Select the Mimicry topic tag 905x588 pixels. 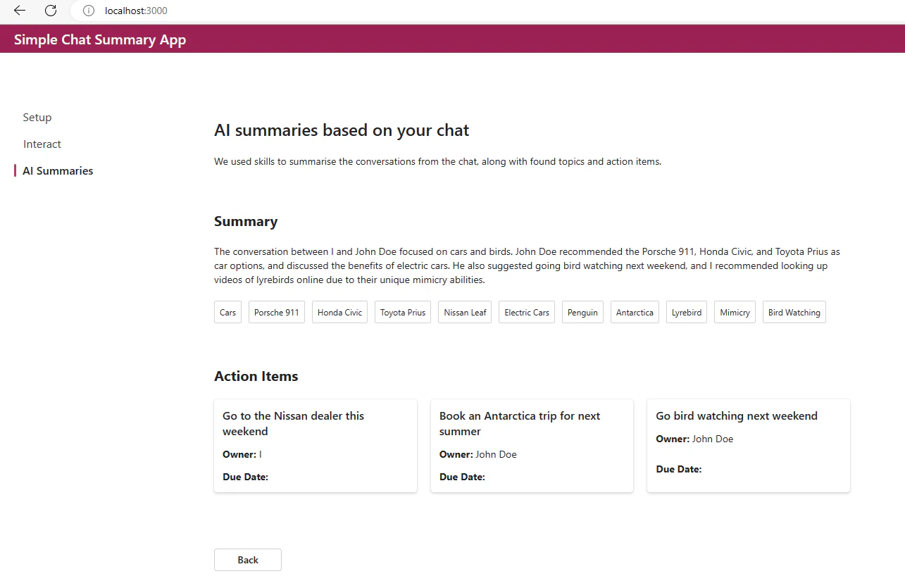tap(735, 313)
